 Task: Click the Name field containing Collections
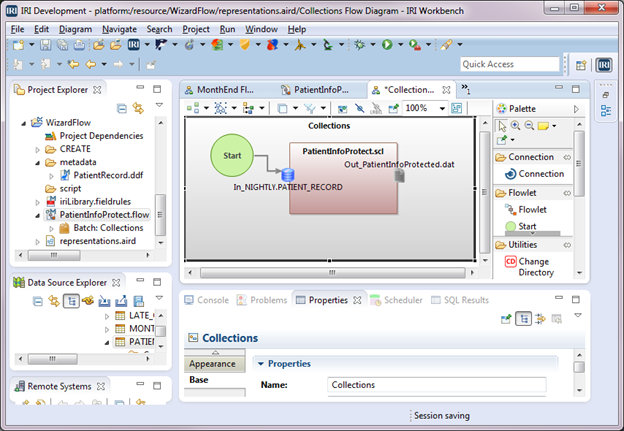pyautogui.click(x=437, y=385)
